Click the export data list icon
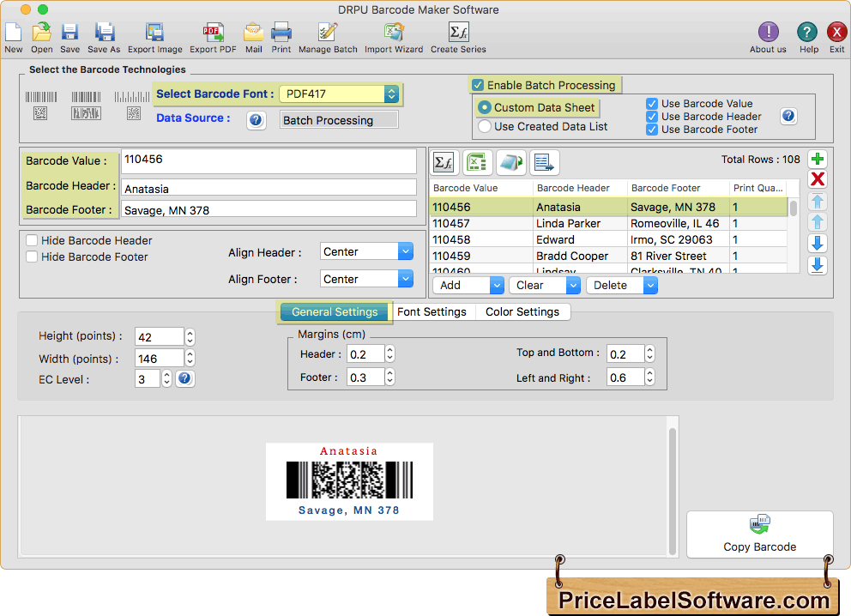Image resolution: width=851 pixels, height=616 pixels. pos(544,162)
